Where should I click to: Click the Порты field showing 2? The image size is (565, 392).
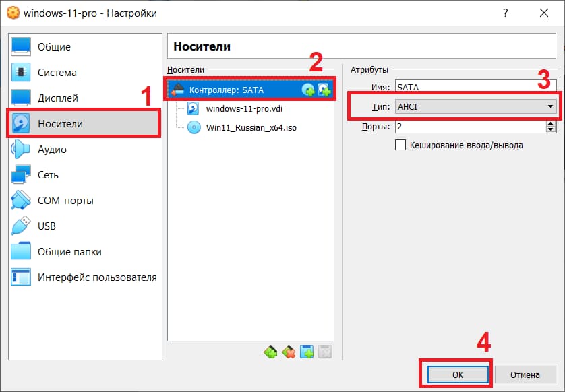(471, 127)
